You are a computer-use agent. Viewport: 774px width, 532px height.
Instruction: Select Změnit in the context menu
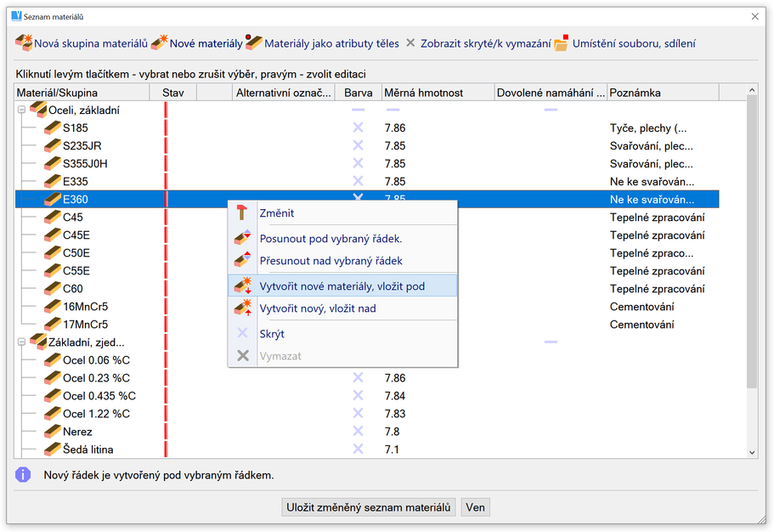277,213
